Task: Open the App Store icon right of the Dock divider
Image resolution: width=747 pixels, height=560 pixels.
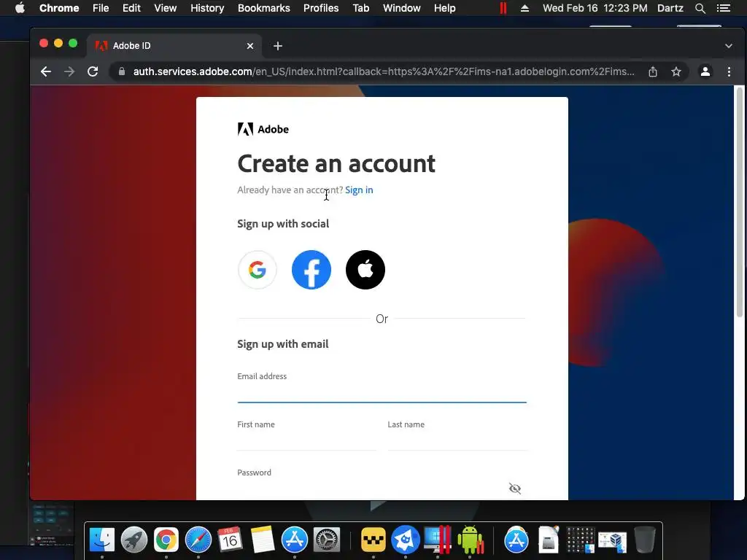Action: (516, 540)
